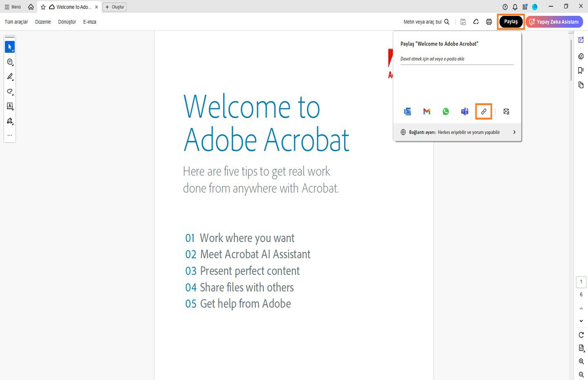Choose the add comment tool
Viewport: 588px width, 380px height.
(x=10, y=62)
